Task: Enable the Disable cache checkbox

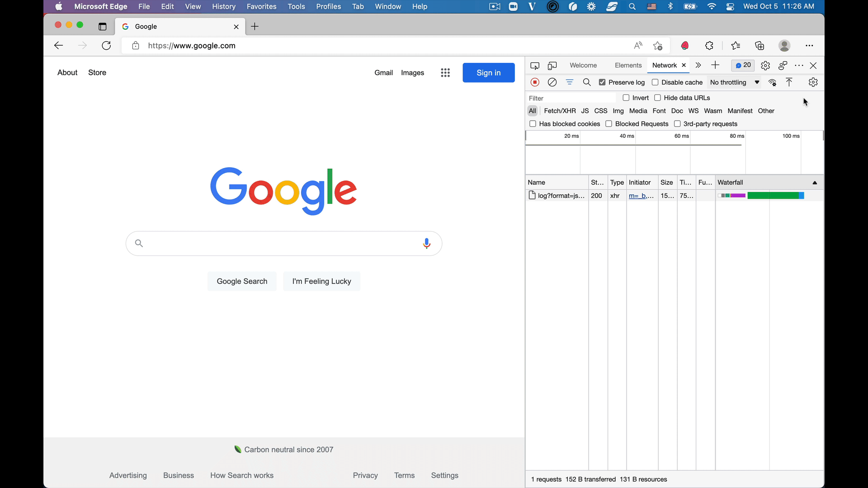Action: coord(656,82)
